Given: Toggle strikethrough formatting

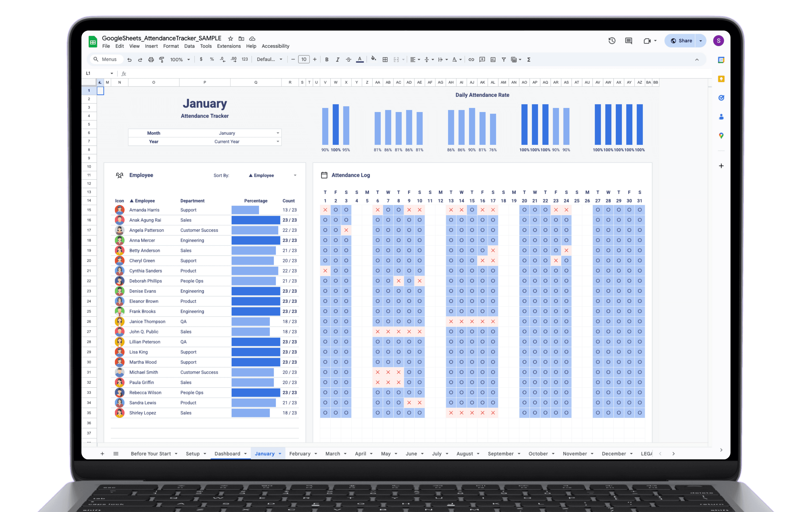Looking at the screenshot, I should [348, 59].
